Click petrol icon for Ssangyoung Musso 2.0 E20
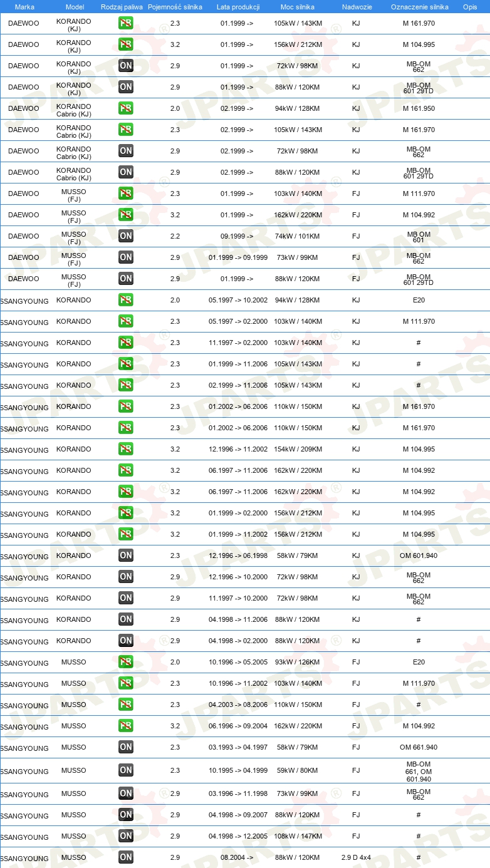490x868 pixels. click(126, 662)
